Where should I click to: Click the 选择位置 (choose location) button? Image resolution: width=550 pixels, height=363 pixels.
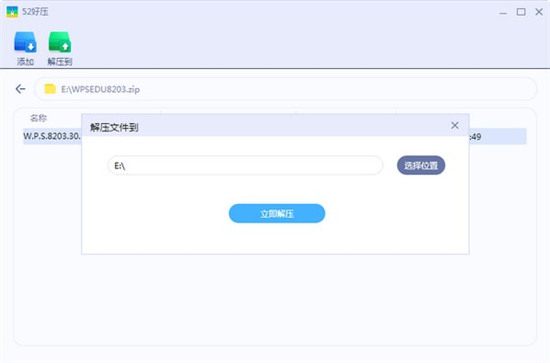(x=421, y=165)
